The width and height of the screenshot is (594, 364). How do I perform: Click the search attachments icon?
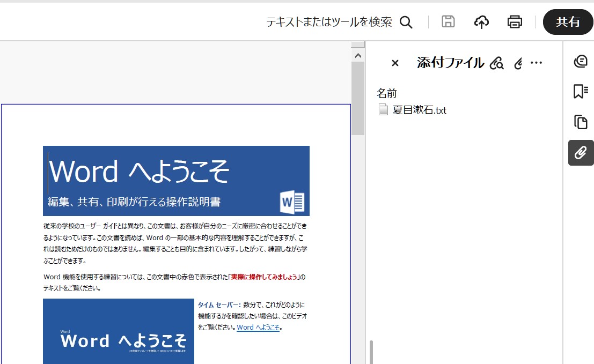pyautogui.click(x=497, y=63)
